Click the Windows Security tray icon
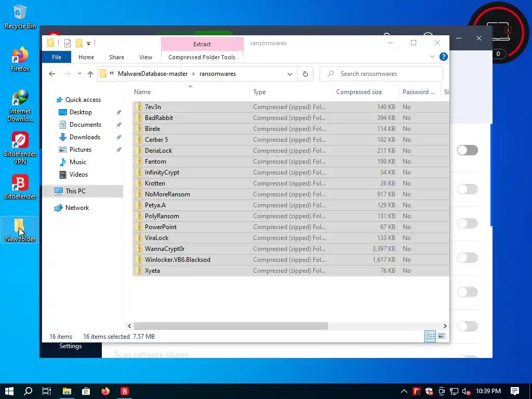This screenshot has height=399, width=532. pyautogui.click(x=429, y=391)
